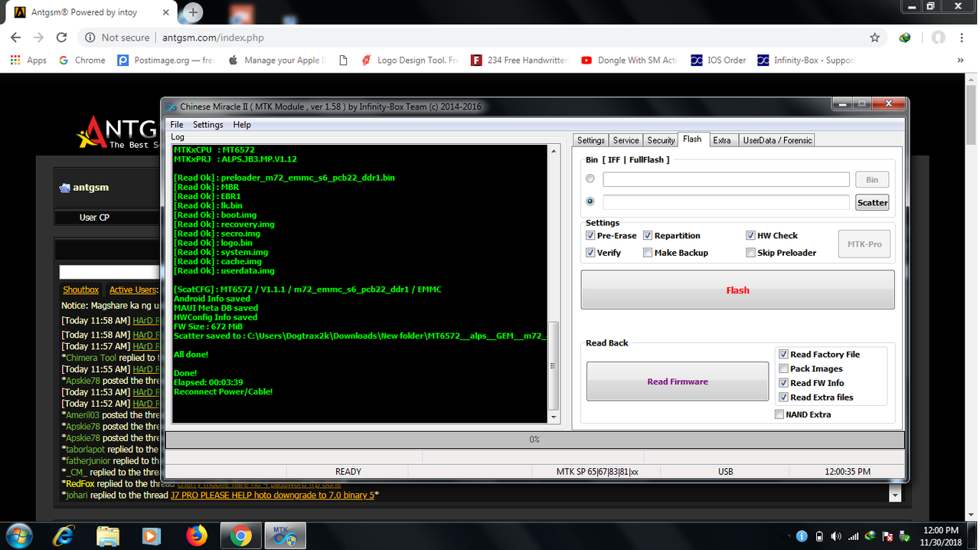The height and width of the screenshot is (550, 980).
Task: Open the Chrome three-dot menu
Action: coord(963,37)
